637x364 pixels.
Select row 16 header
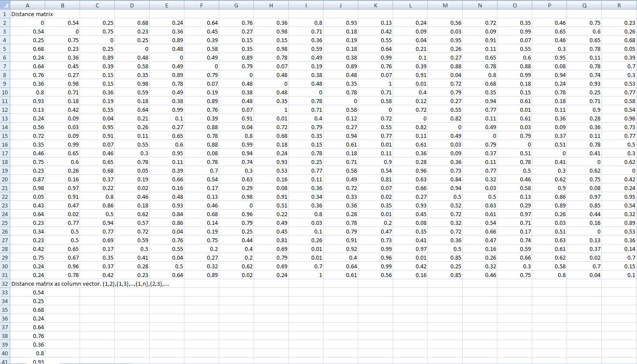point(5,144)
